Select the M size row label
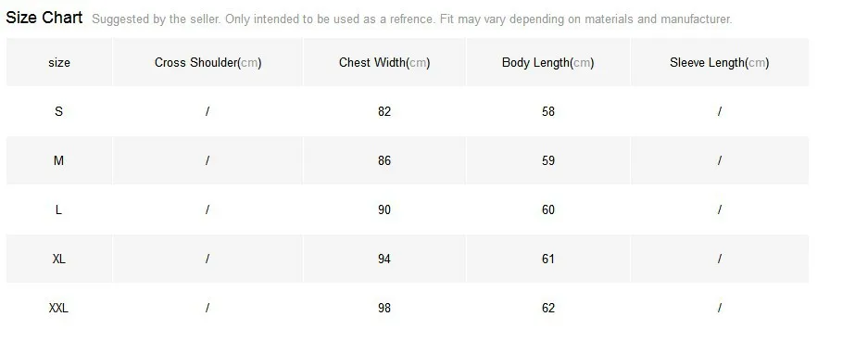This screenshot has height=342, width=868. 58,160
